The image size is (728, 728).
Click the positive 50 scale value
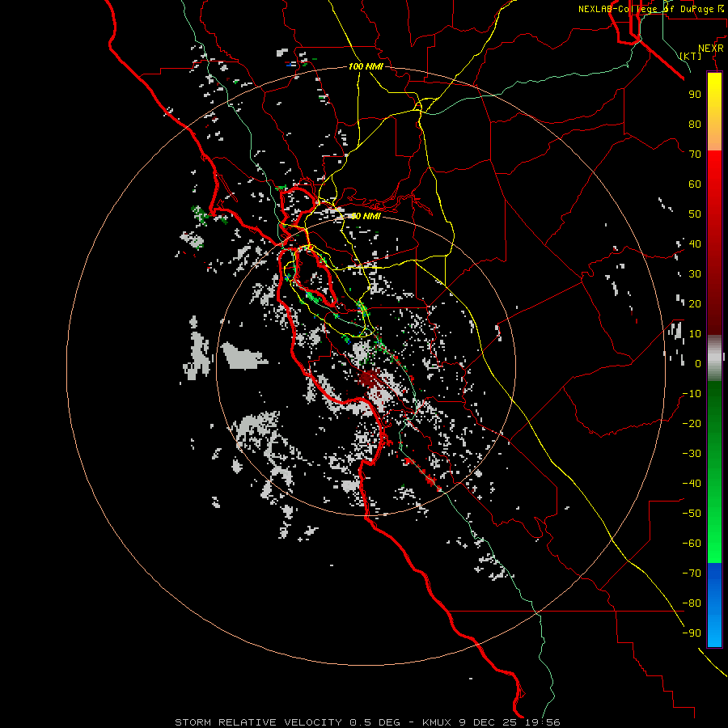(x=695, y=214)
